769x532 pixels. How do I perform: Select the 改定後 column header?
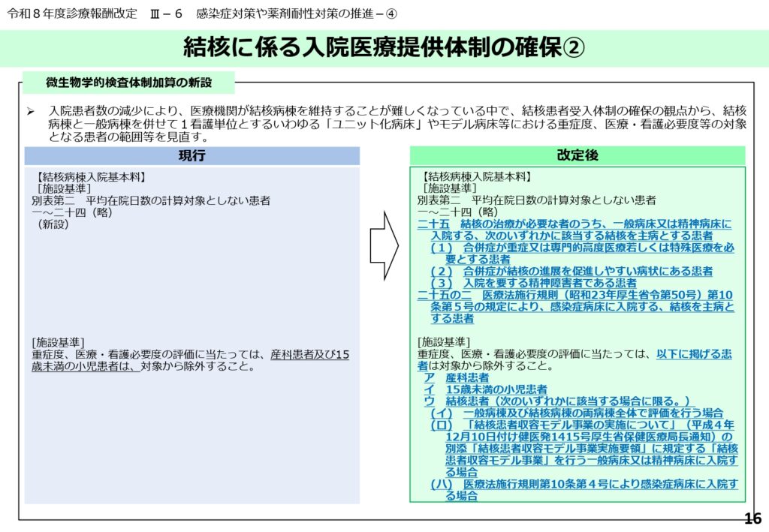[577, 155]
